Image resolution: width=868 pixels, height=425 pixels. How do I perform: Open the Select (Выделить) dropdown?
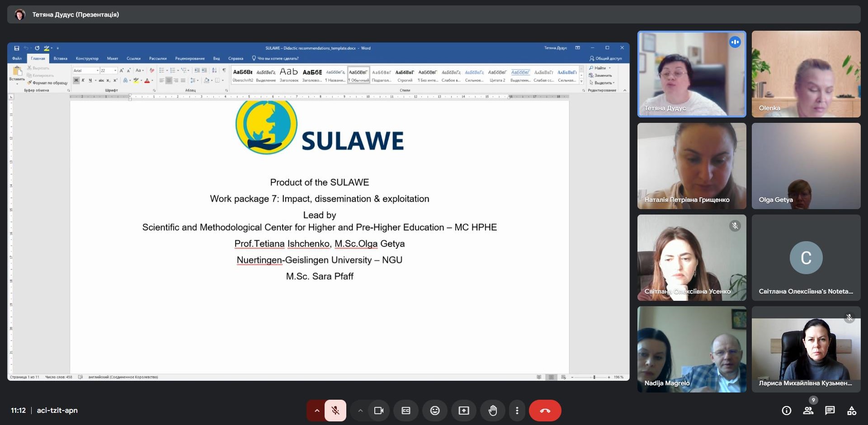[x=602, y=83]
